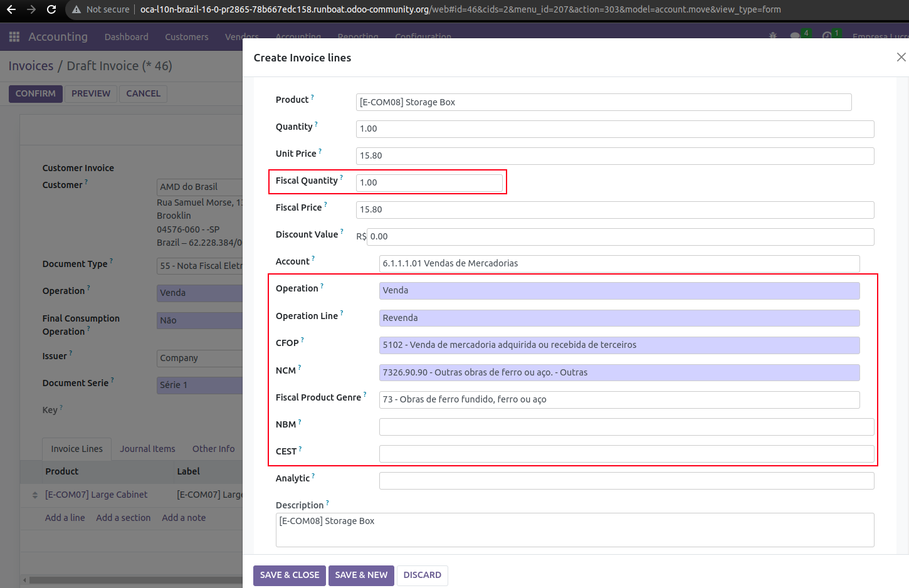The height and width of the screenshot is (588, 909).
Task: Switch to the Journal Items tab
Action: pyautogui.click(x=147, y=449)
